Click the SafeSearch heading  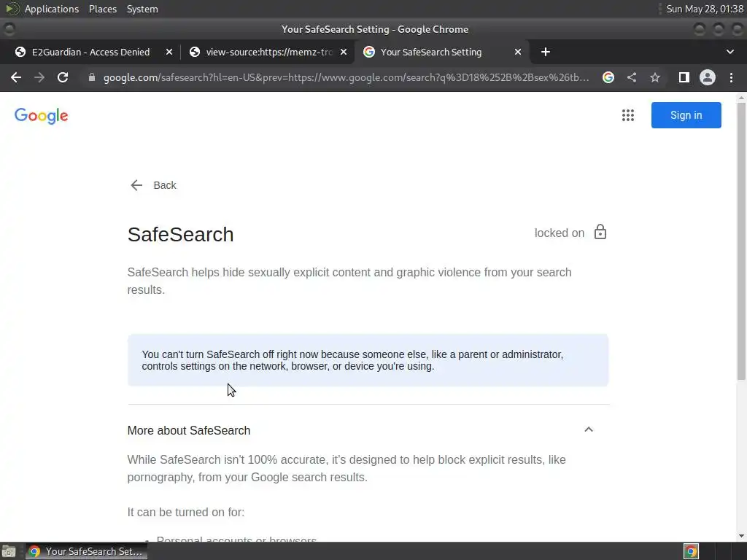click(181, 234)
